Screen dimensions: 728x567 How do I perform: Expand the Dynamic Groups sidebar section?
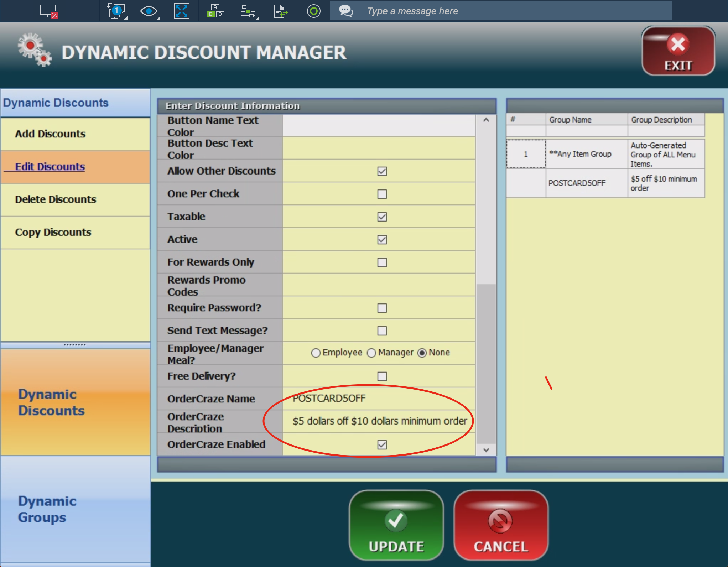click(x=47, y=509)
